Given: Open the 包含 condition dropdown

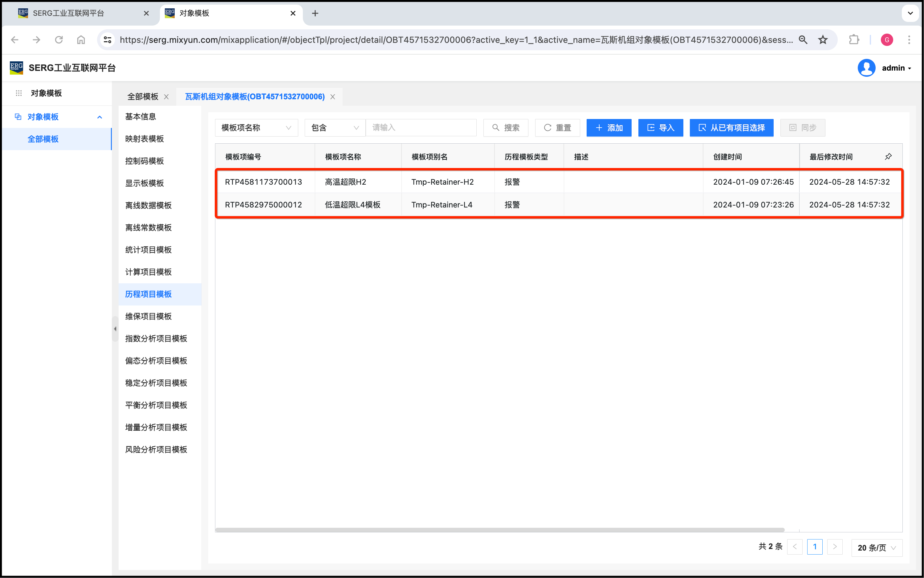Looking at the screenshot, I should tap(335, 128).
